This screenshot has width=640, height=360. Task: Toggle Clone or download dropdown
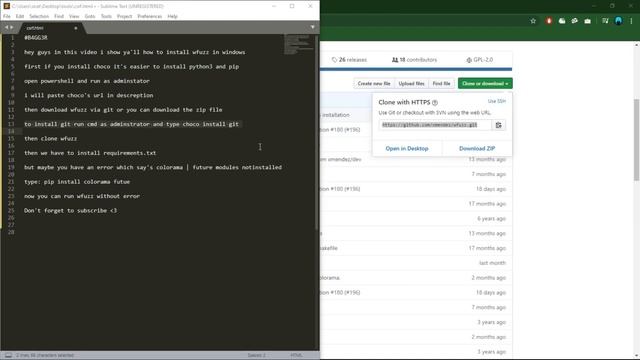point(485,83)
